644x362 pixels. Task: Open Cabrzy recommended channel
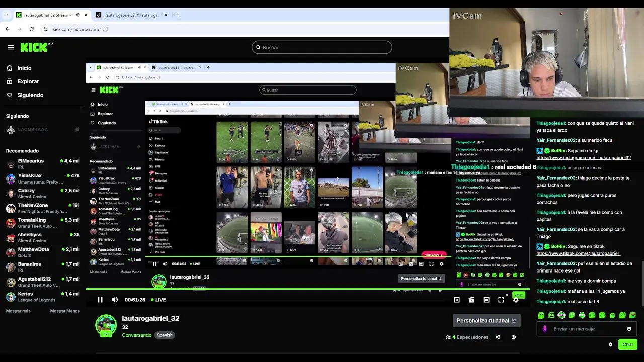[x=43, y=194]
